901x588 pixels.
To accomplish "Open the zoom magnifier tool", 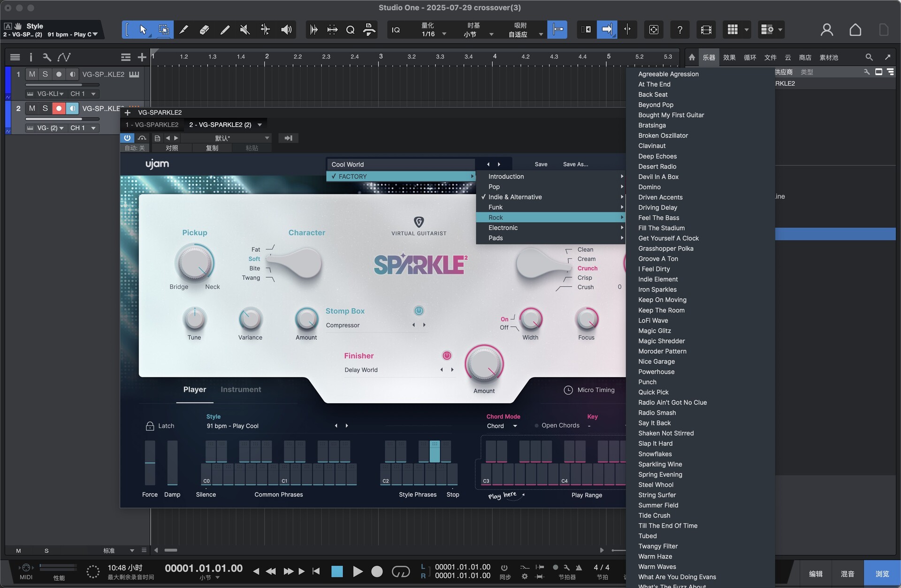I will coord(350,30).
